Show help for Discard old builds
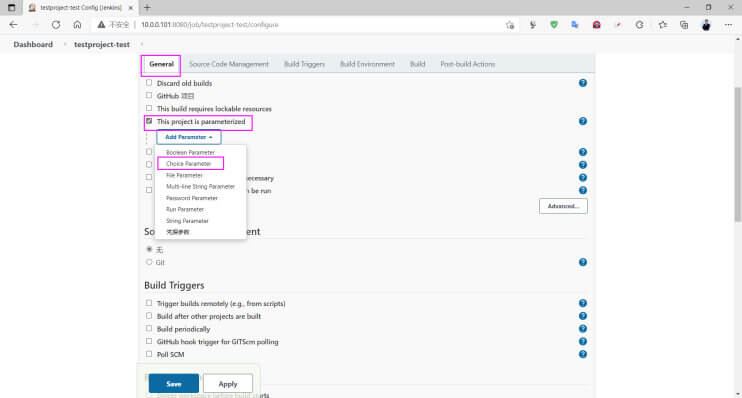Image resolution: width=742 pixels, height=398 pixels. (583, 83)
